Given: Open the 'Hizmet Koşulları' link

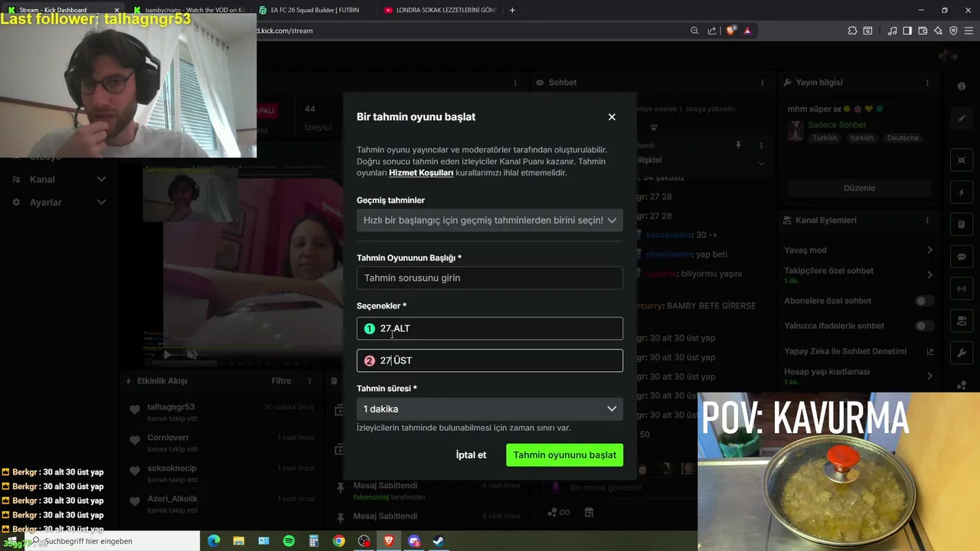Looking at the screenshot, I should coord(421,173).
